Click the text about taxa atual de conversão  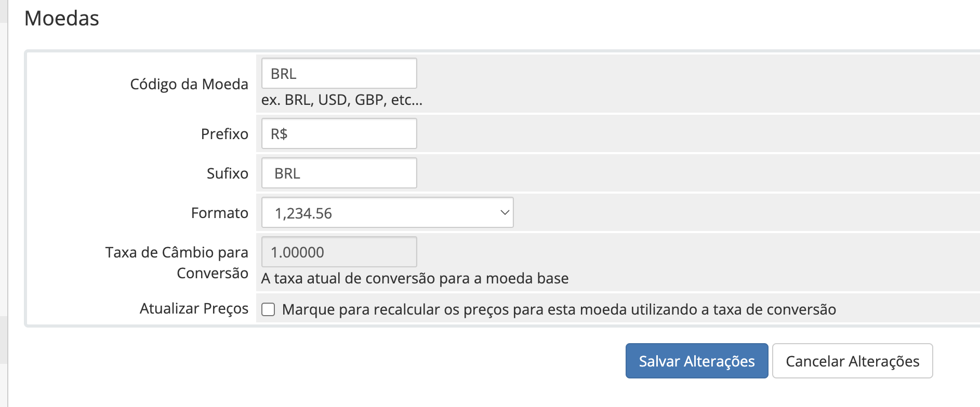click(415, 278)
